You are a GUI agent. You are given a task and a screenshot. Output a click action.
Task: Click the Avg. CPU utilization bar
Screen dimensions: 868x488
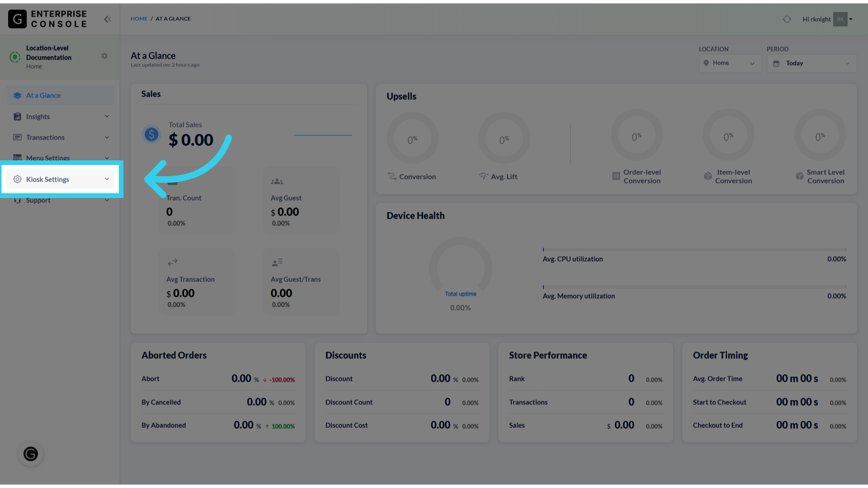tap(694, 249)
